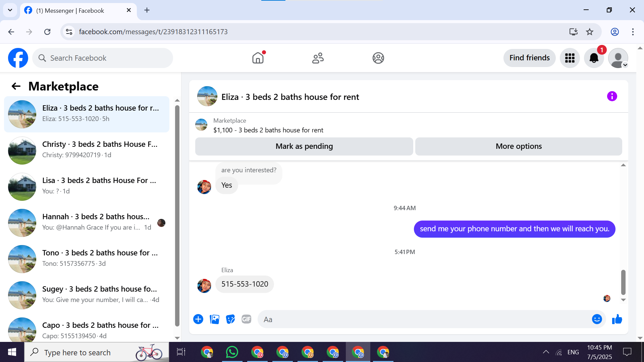Viewport: 644px width, 362px height.
Task: Expand Chrome tab search dropdown
Action: click(x=10, y=10)
